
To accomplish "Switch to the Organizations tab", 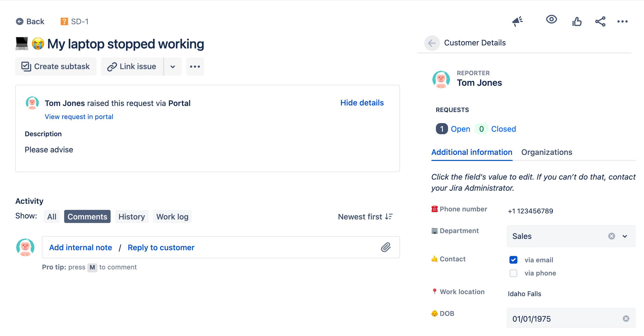I will pos(547,152).
